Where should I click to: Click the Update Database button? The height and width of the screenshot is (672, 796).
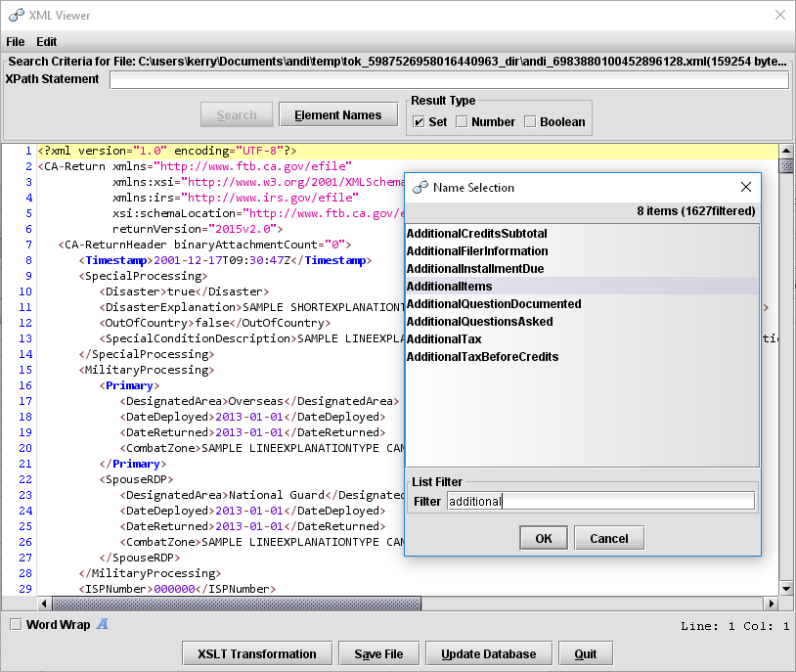tap(488, 653)
